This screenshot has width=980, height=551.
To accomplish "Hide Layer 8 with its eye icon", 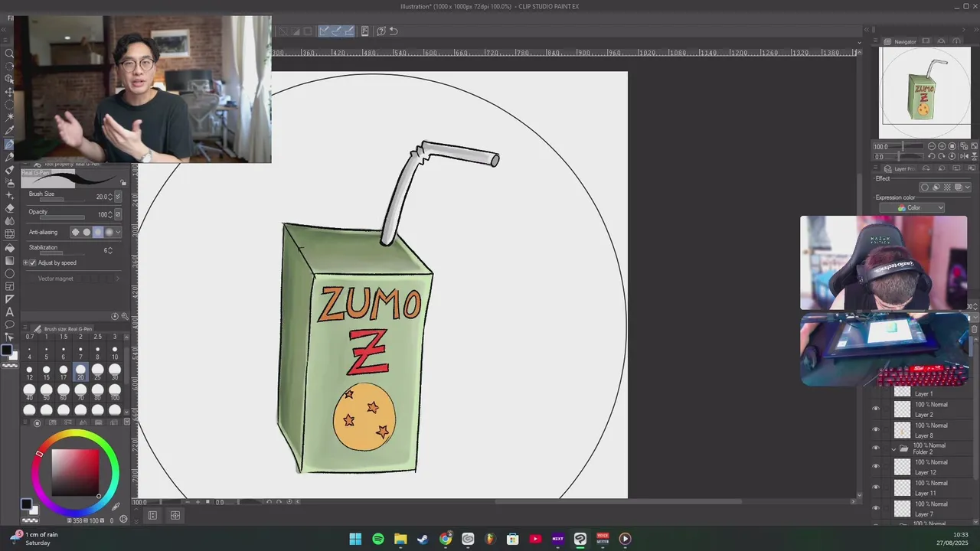I will 876,429.
